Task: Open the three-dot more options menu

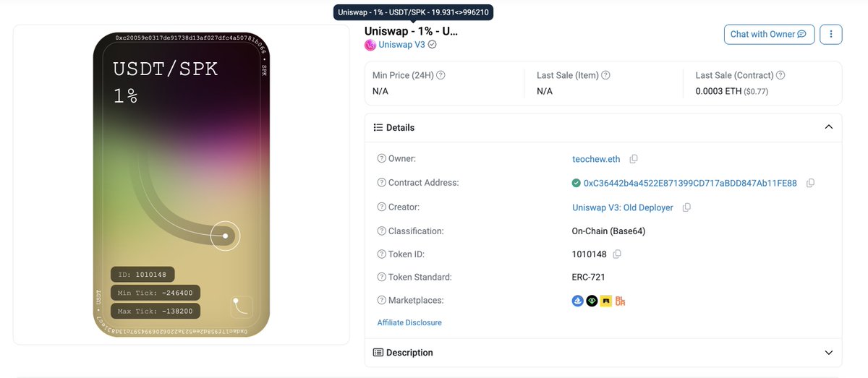Action: coord(831,34)
